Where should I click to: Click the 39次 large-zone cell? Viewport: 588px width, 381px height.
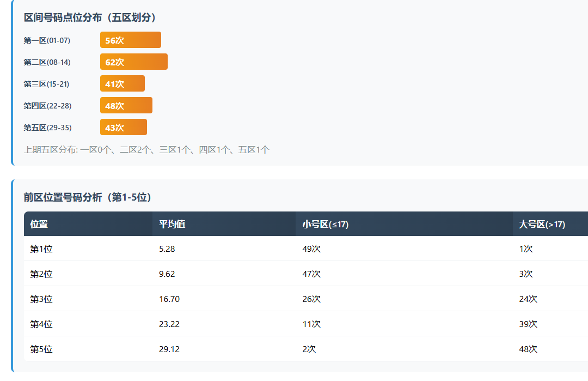528,324
